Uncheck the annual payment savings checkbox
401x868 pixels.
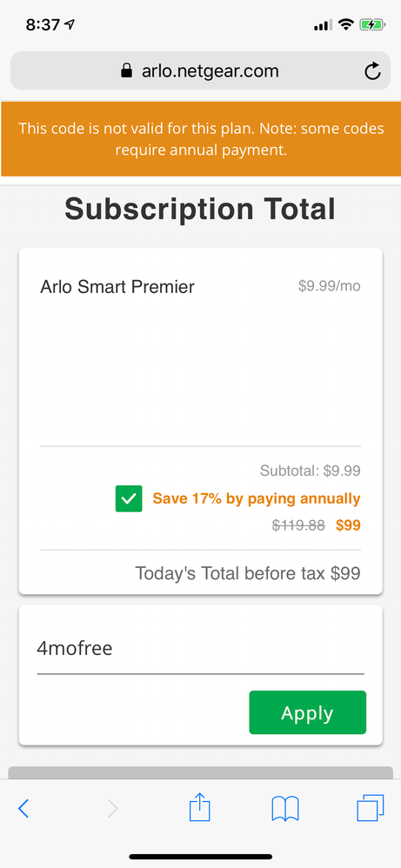[x=129, y=498]
